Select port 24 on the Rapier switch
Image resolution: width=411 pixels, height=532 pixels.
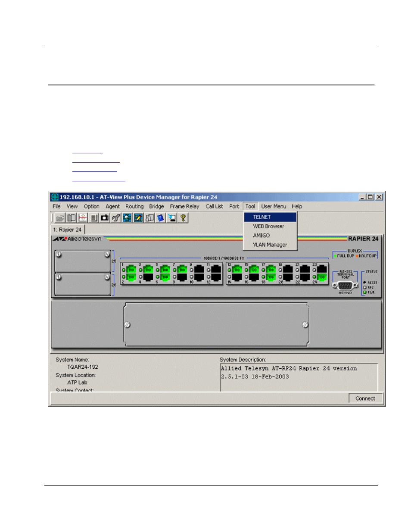click(322, 277)
